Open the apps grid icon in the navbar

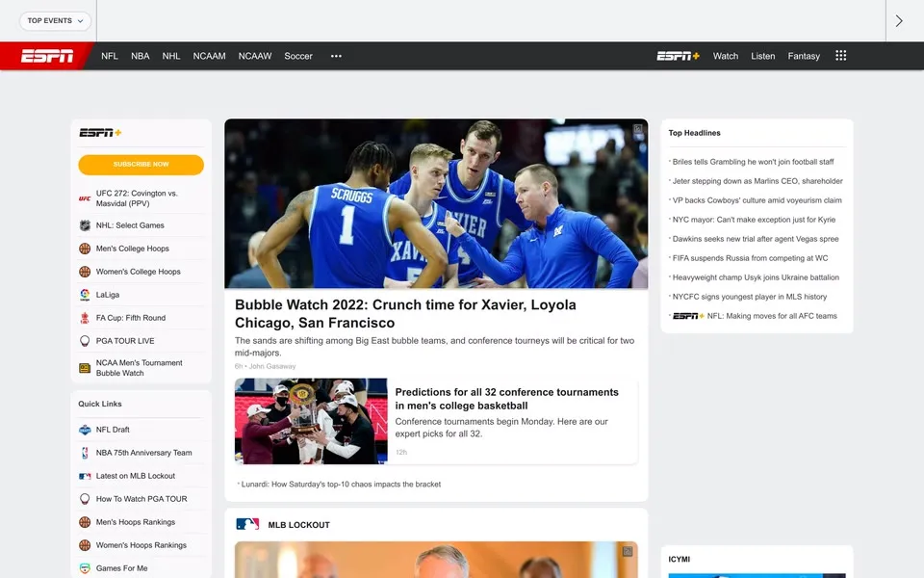tap(841, 56)
